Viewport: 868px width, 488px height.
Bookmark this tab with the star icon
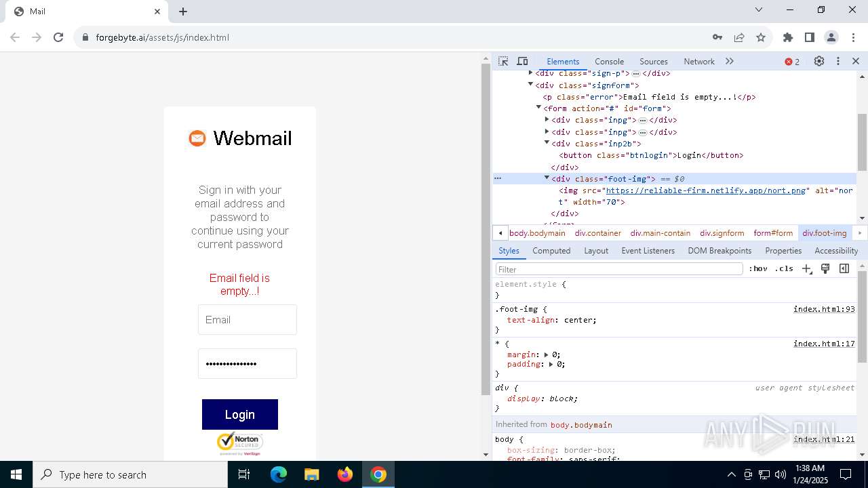[761, 37]
